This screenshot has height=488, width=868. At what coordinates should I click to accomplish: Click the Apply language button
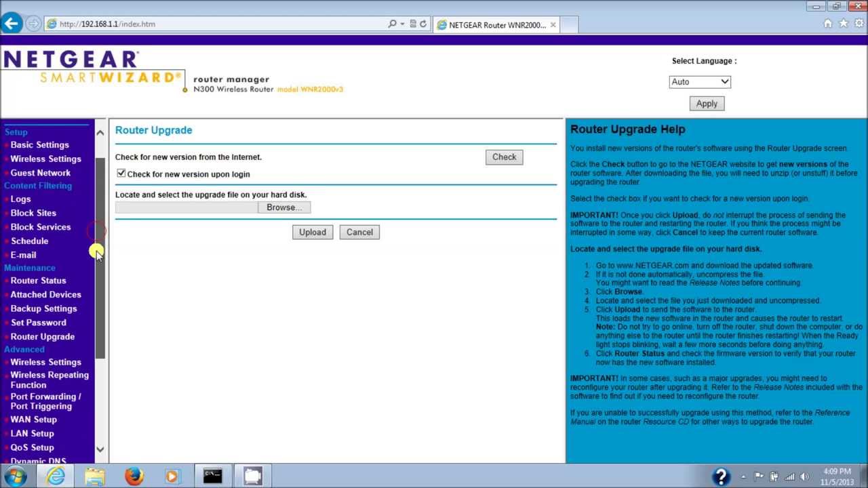pos(707,104)
